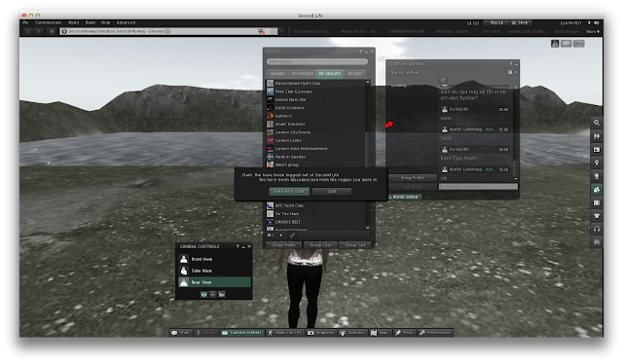623x364 pixels.
Task: Open the bottom home sidebar icon
Action: click(597, 242)
